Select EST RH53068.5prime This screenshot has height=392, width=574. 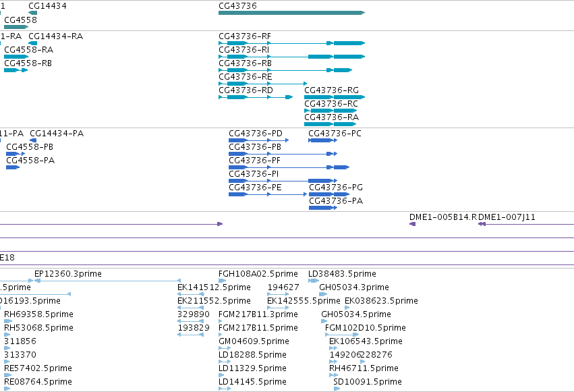click(7, 335)
